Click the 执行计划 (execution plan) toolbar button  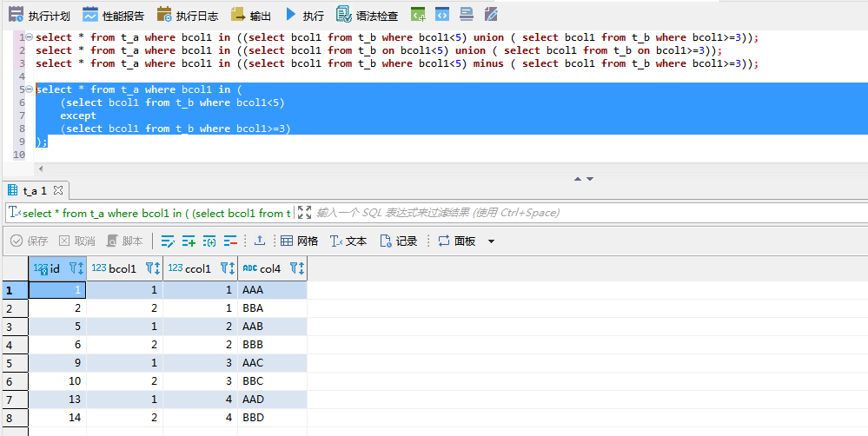coord(39,15)
